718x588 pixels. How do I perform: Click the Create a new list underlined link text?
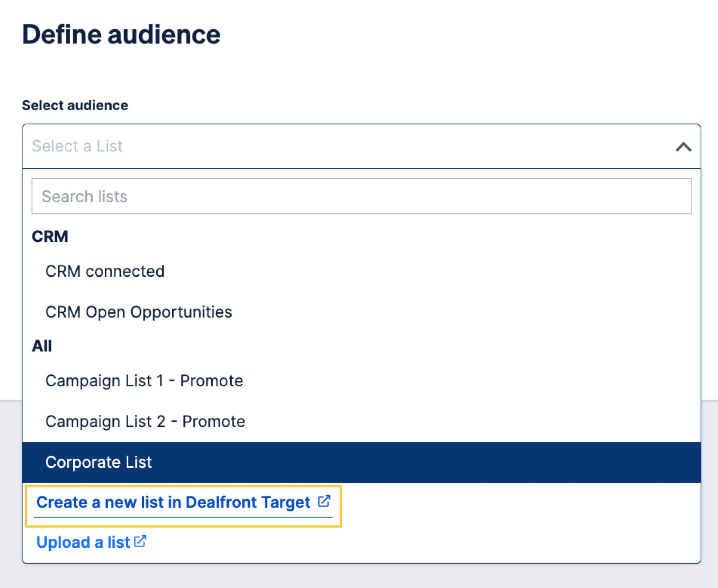point(173,502)
